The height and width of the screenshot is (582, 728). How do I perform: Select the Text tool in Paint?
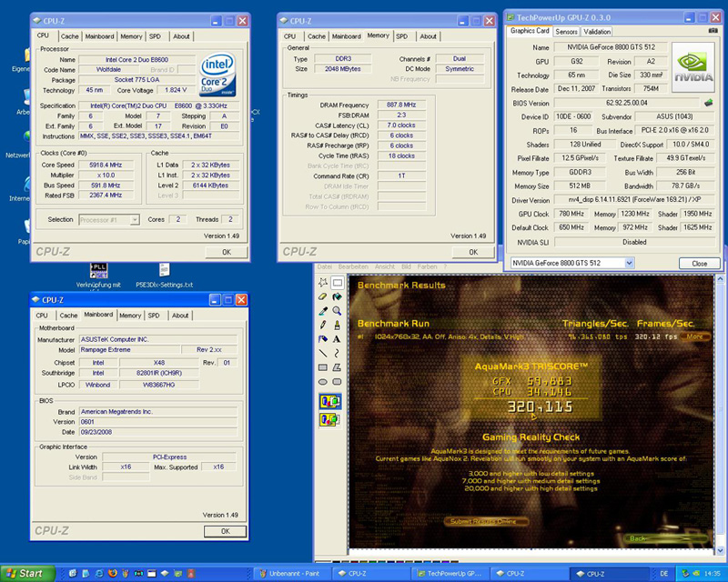click(x=337, y=339)
